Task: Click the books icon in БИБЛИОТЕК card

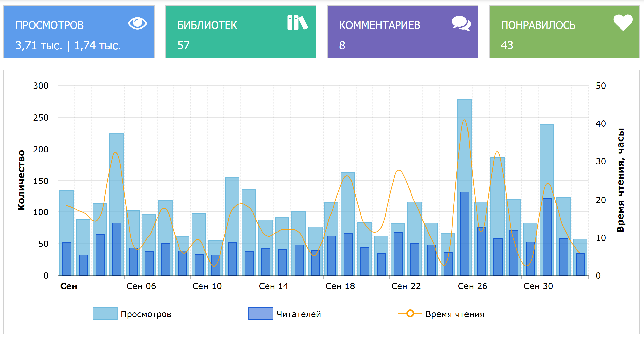Action: tap(297, 23)
